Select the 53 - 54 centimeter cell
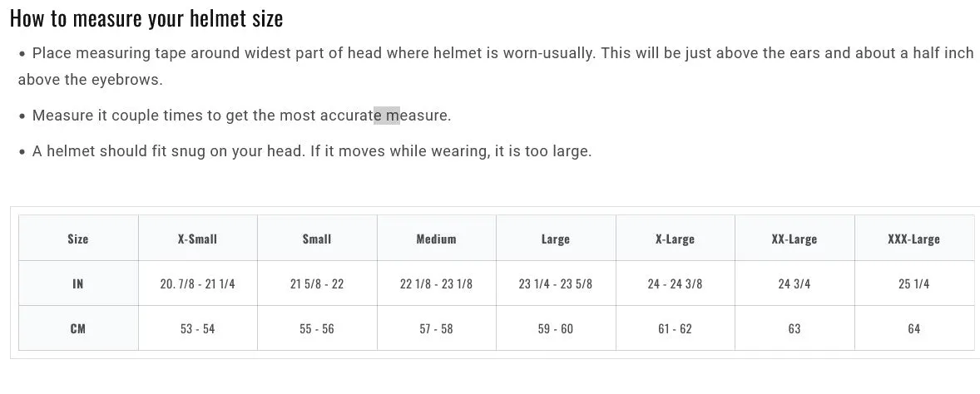Image resolution: width=980 pixels, height=394 pixels. pyautogui.click(x=197, y=328)
